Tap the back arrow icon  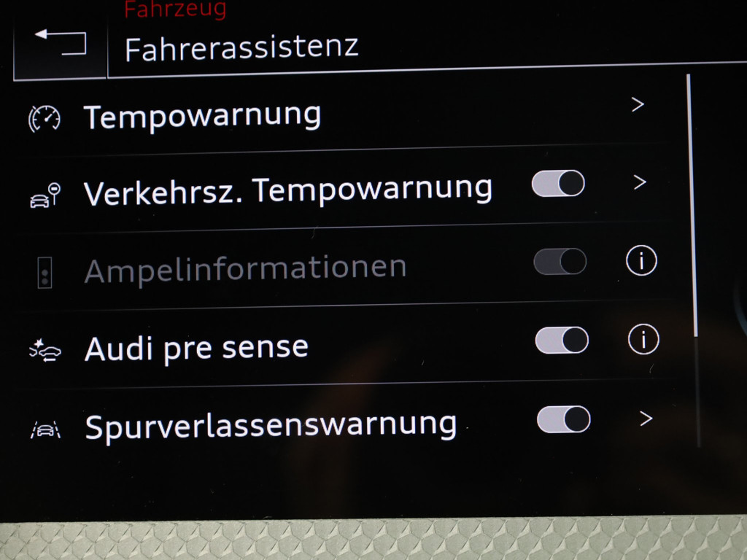coord(61,43)
